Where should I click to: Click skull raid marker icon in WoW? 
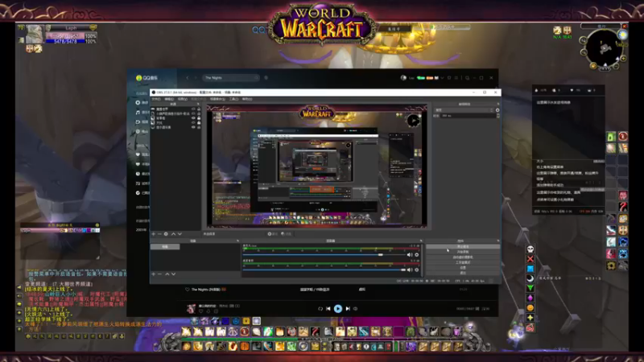[530, 249]
